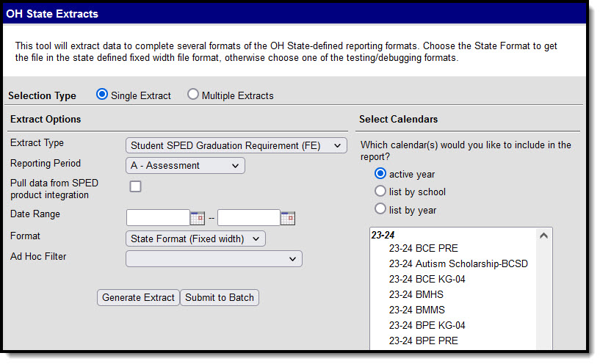Select the 23-24 BCE PRE calendar
The height and width of the screenshot is (364, 600).
click(424, 248)
